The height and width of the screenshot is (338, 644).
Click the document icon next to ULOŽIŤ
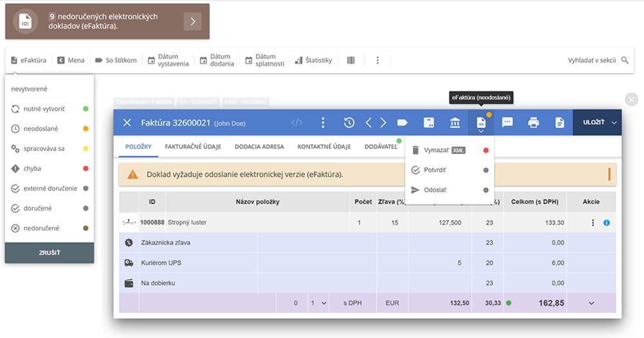[560, 123]
